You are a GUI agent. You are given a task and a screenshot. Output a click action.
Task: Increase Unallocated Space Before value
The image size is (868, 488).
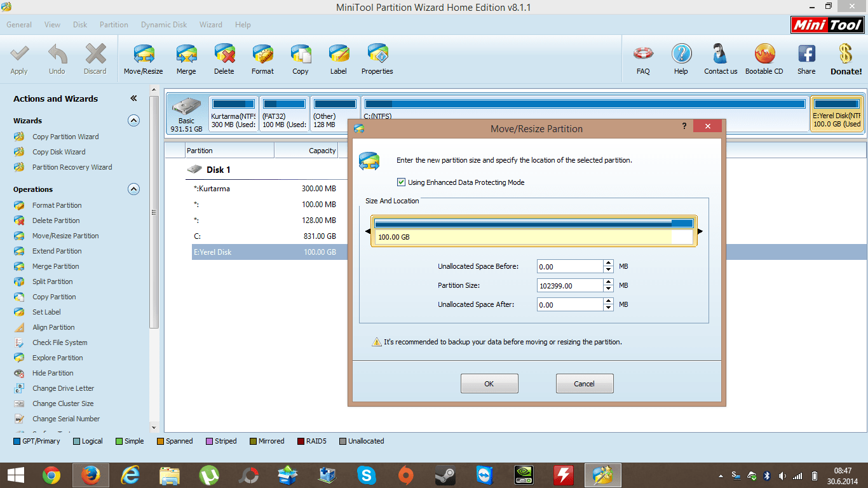(609, 263)
